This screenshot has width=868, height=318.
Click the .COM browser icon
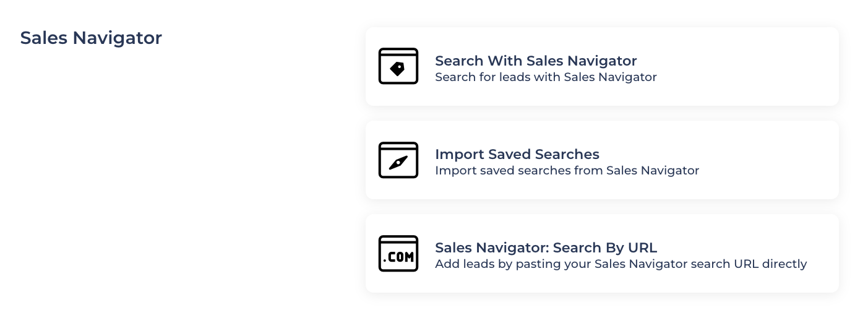coord(398,254)
